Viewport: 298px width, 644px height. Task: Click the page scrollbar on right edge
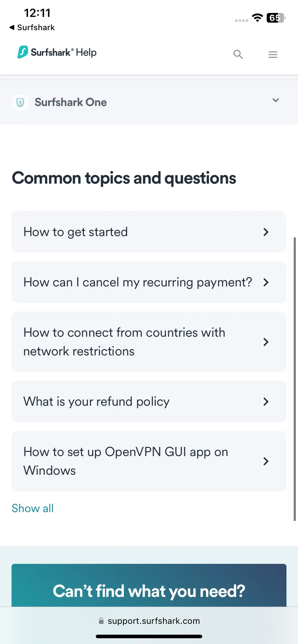tap(295, 379)
